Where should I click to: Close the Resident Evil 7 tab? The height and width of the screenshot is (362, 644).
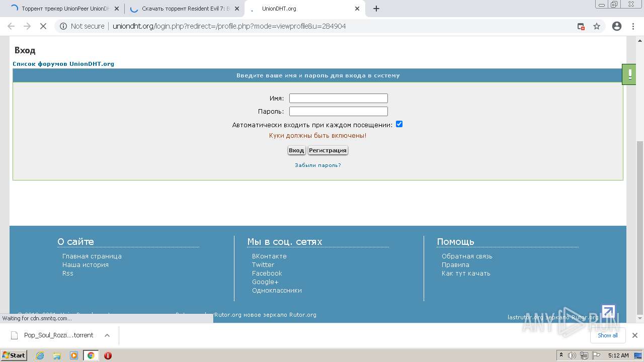(x=237, y=9)
